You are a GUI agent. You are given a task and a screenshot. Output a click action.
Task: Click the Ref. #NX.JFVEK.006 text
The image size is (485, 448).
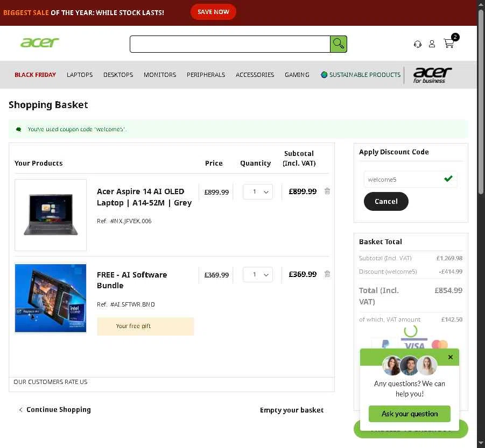click(124, 221)
